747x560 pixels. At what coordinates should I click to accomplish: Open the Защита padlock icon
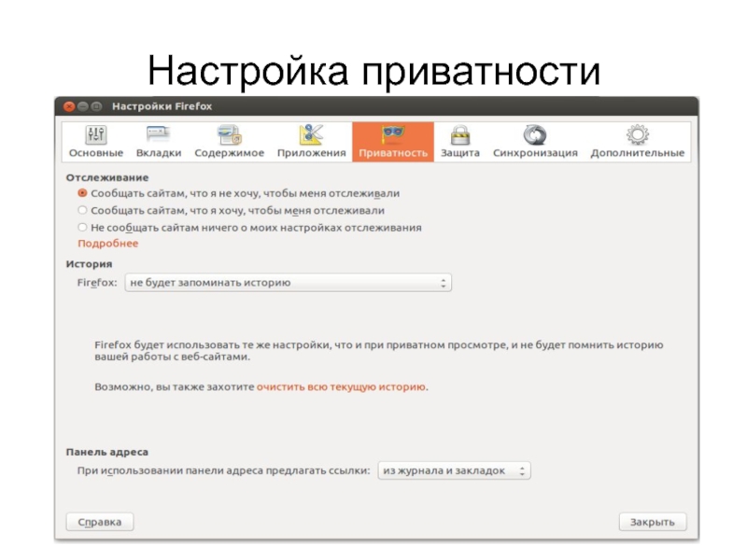(459, 134)
